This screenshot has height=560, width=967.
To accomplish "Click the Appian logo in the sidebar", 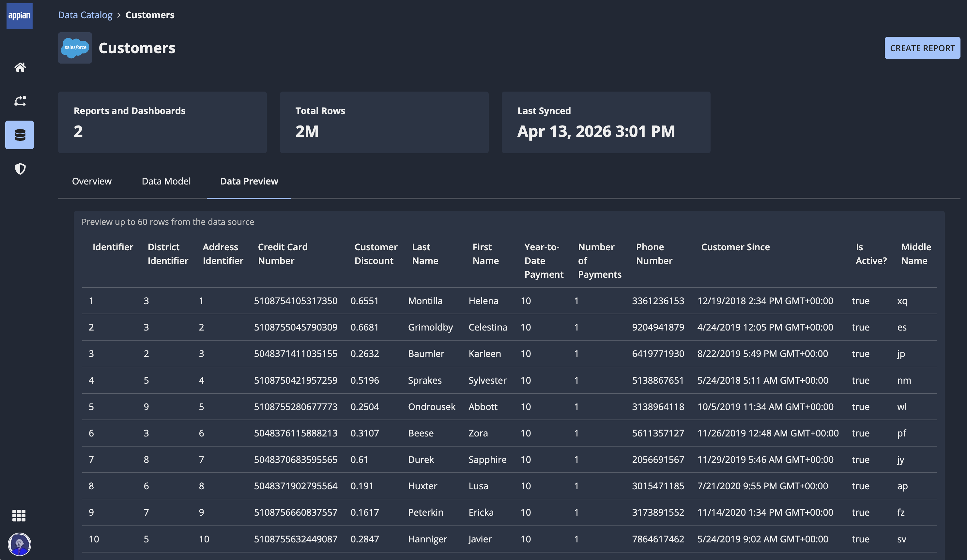I will click(20, 16).
